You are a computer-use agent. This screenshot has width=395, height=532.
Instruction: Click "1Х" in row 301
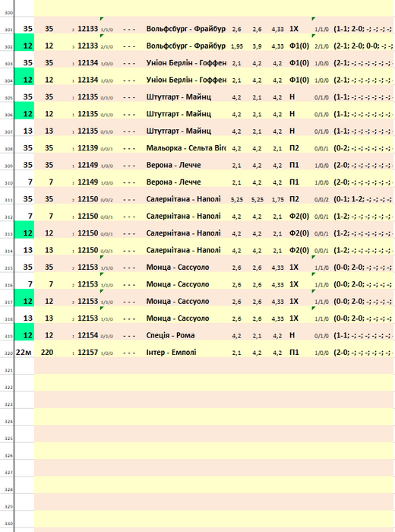pyautogui.click(x=294, y=29)
